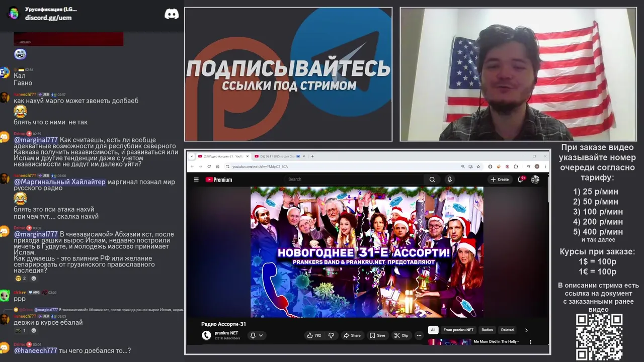
Task: Select From prankru NET filter chip
Action: tap(458, 330)
